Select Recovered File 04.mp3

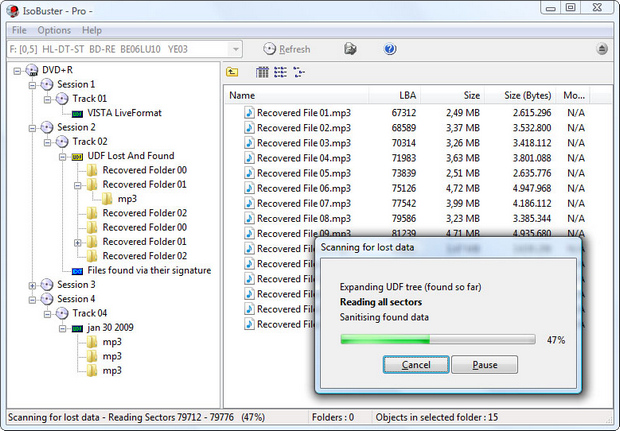tap(304, 158)
